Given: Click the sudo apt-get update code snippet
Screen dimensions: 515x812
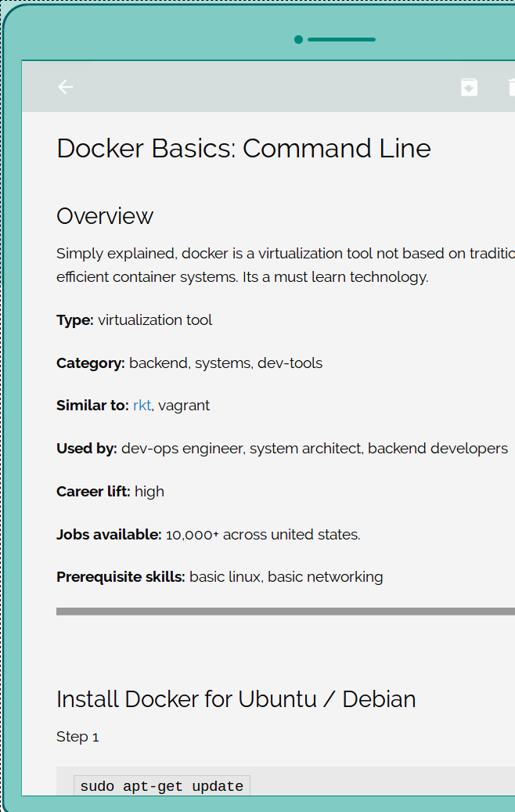Looking at the screenshot, I should pos(162,786).
